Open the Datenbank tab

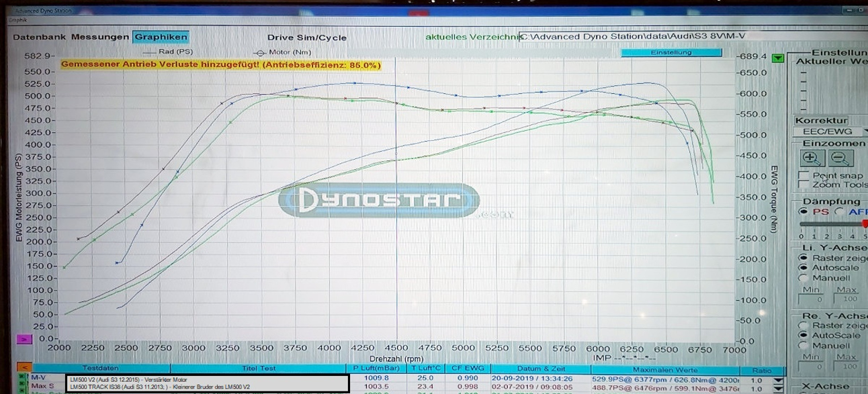[x=40, y=37]
